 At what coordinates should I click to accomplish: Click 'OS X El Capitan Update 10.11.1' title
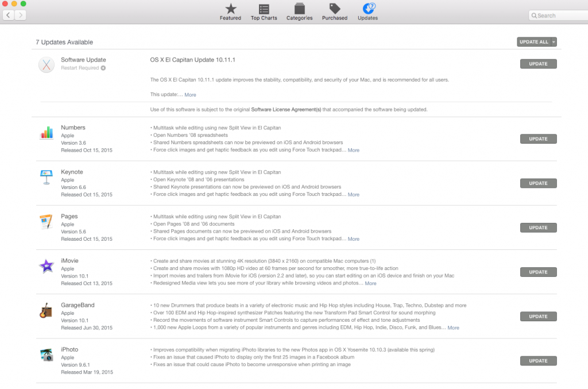point(193,60)
